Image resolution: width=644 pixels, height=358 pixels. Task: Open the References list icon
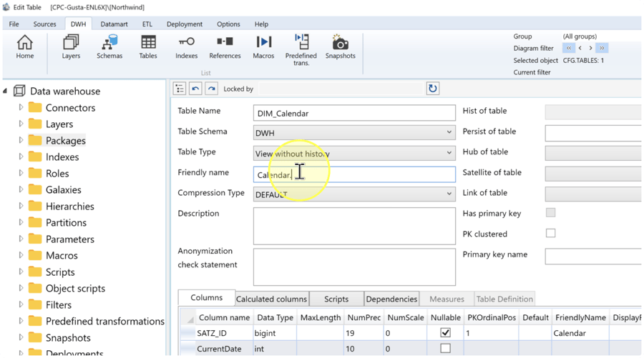tap(225, 46)
